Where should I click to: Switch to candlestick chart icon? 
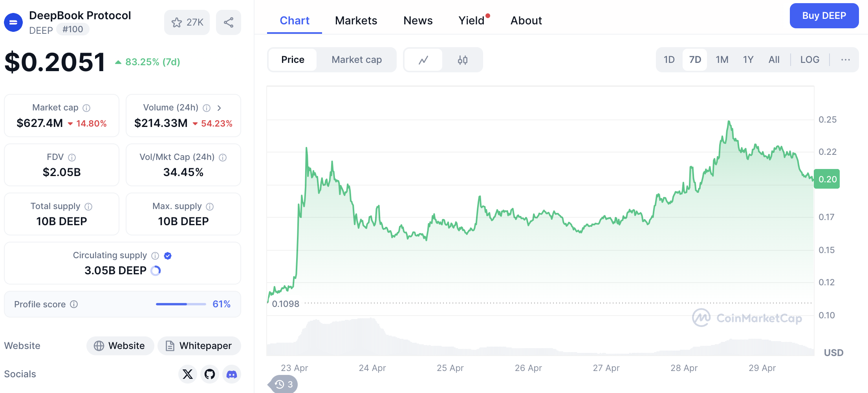click(x=462, y=60)
